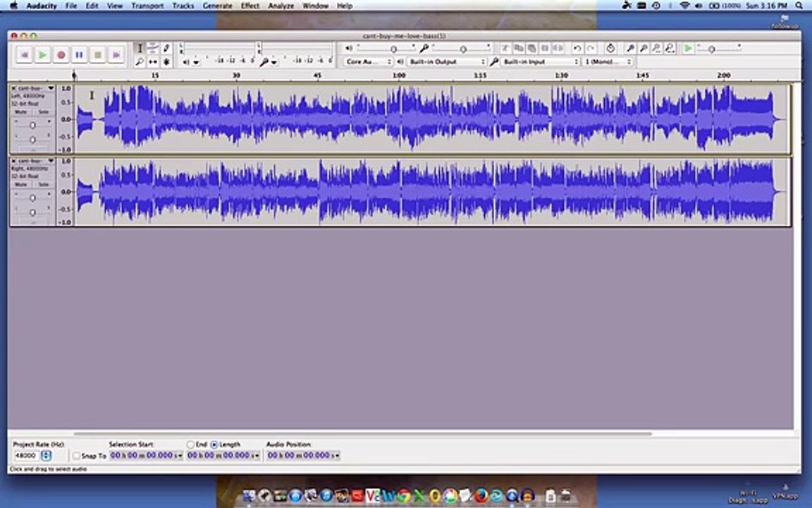
Task: Select the Draw pencil tool
Action: click(166, 48)
